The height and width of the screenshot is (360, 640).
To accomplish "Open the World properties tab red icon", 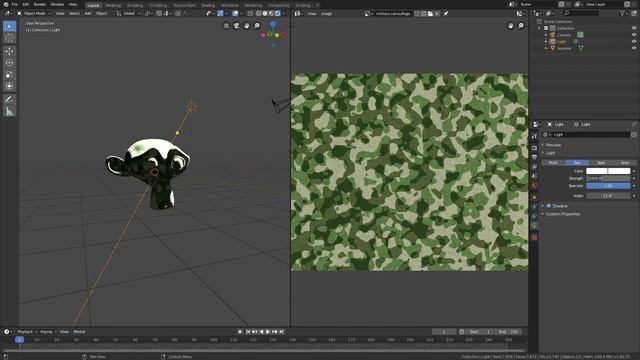I will click(534, 185).
